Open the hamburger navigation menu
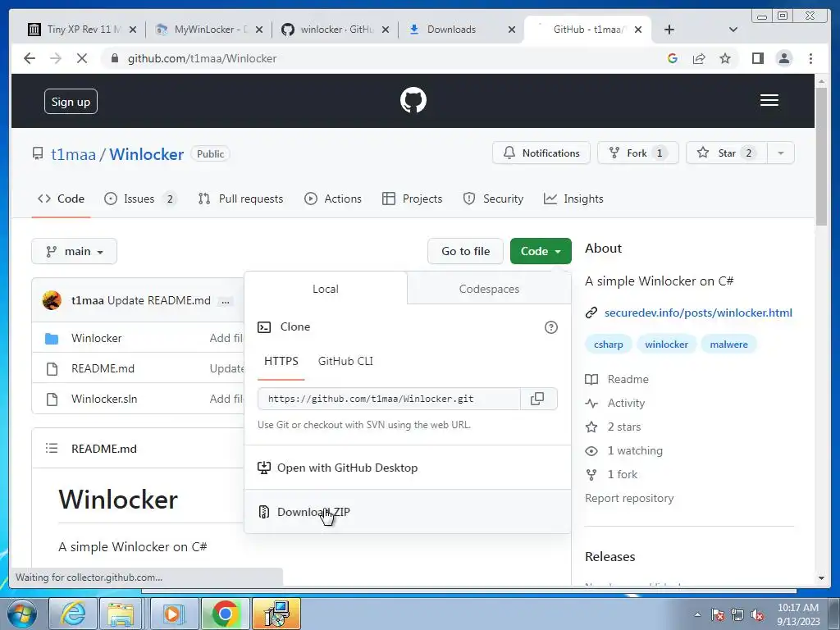 [769, 100]
